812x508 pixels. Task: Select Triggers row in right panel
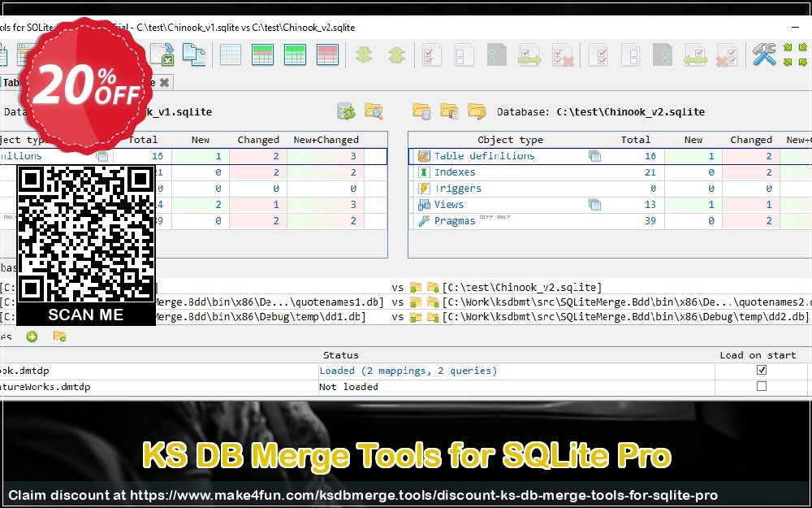point(457,189)
